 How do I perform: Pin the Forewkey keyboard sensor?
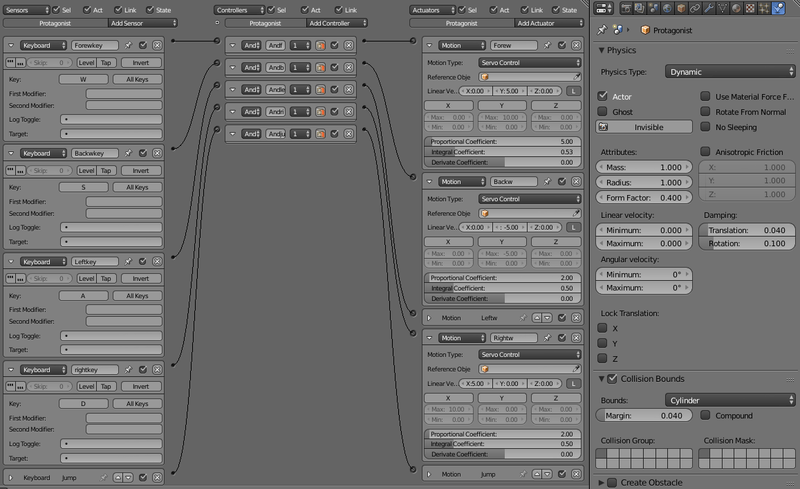[x=128, y=45]
